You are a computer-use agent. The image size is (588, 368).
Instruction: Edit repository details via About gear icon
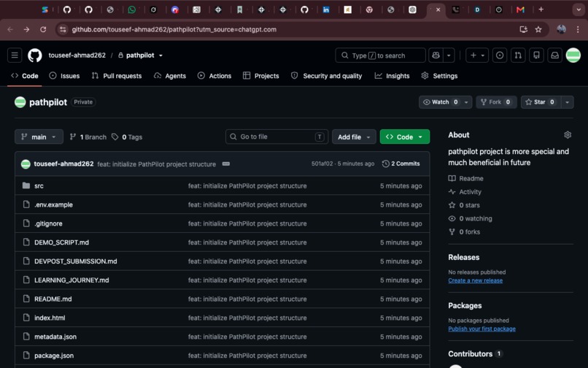tap(568, 135)
